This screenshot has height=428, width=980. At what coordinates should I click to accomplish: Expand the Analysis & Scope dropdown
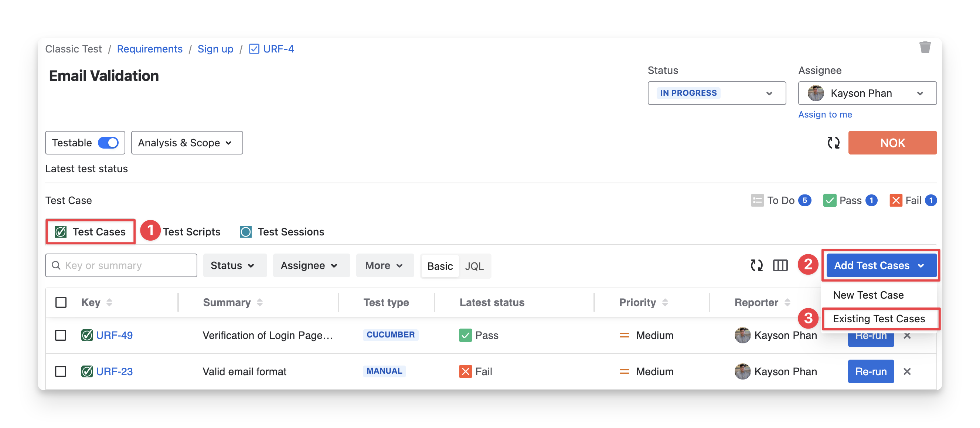[186, 143]
